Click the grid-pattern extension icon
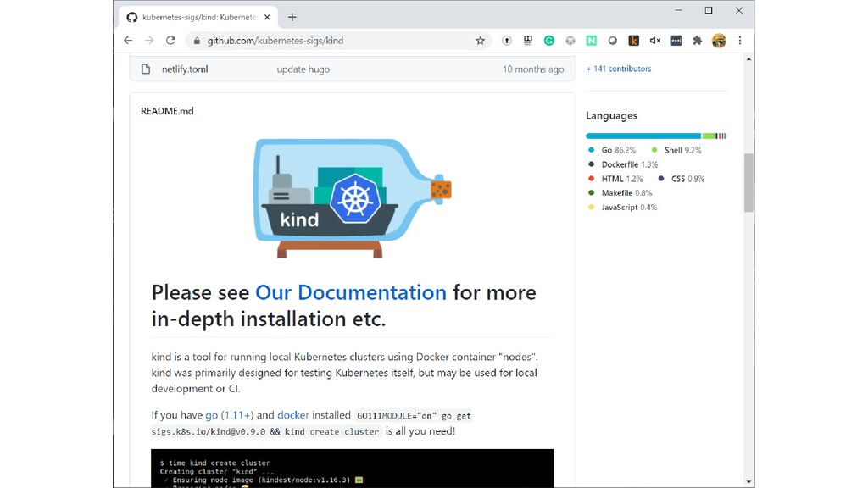This screenshot has height=488, width=868. pos(528,41)
